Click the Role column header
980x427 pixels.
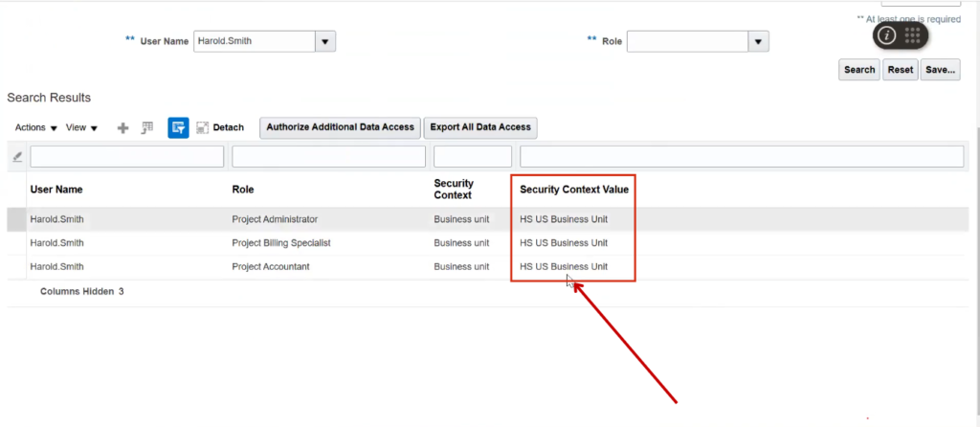[243, 190]
